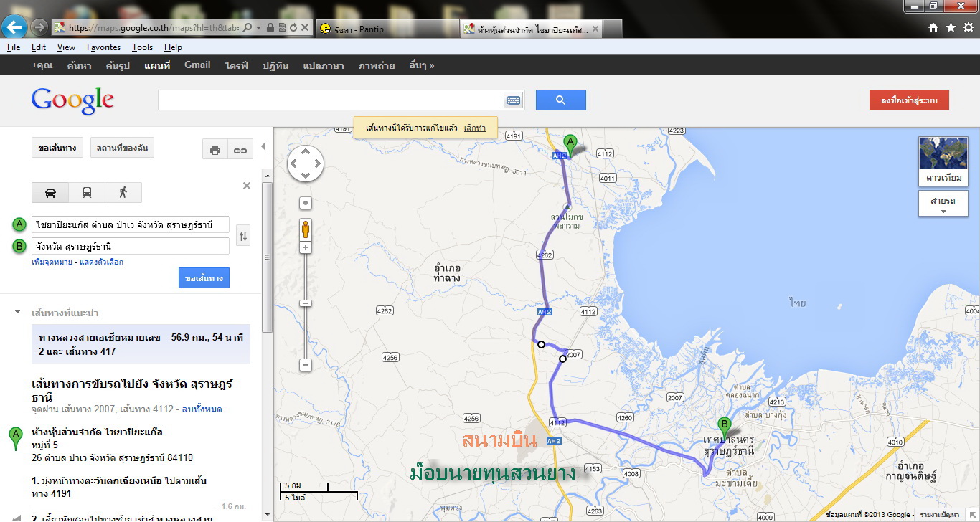The width and height of the screenshot is (980, 522).
Task: Click the ลบทั้งหมด link
Action: [202, 409]
